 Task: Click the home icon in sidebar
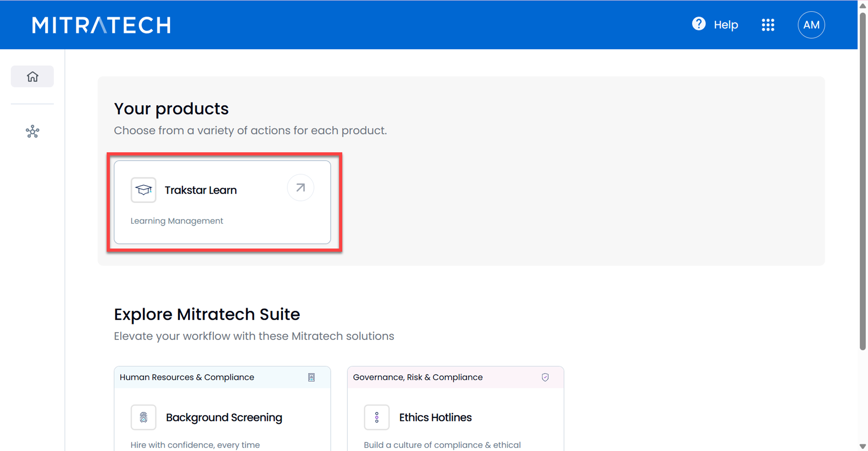32,76
